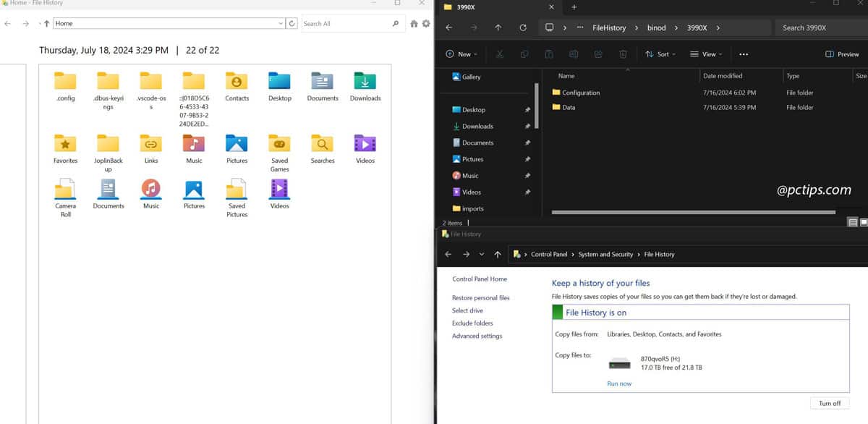Viewport: 868px width, 424px height.
Task: Click the Delete icon in the toolbar
Action: (x=623, y=54)
